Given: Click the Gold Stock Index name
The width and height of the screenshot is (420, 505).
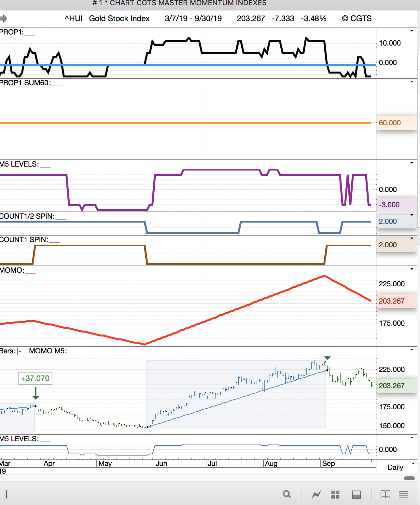Looking at the screenshot, I should click(119, 19).
